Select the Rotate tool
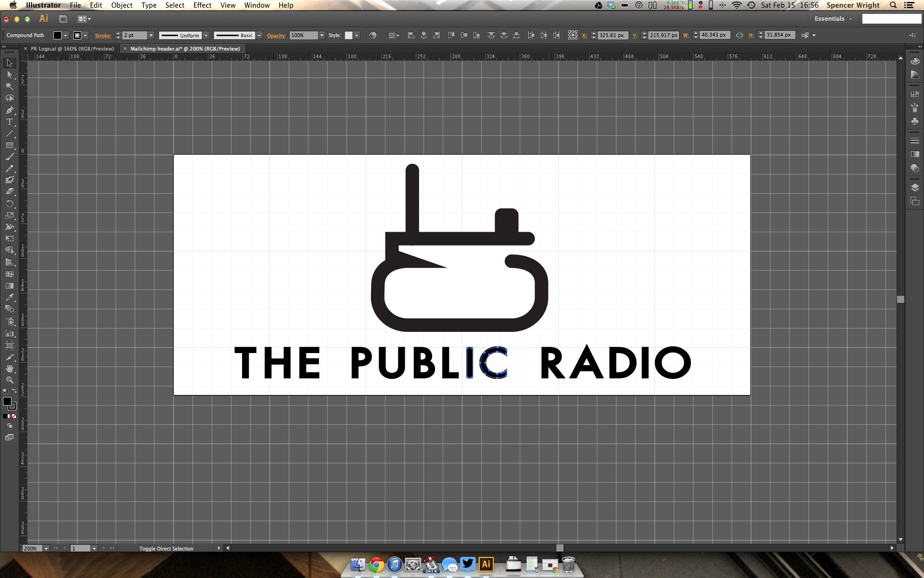Viewport: 924px width, 578px height. tap(9, 204)
